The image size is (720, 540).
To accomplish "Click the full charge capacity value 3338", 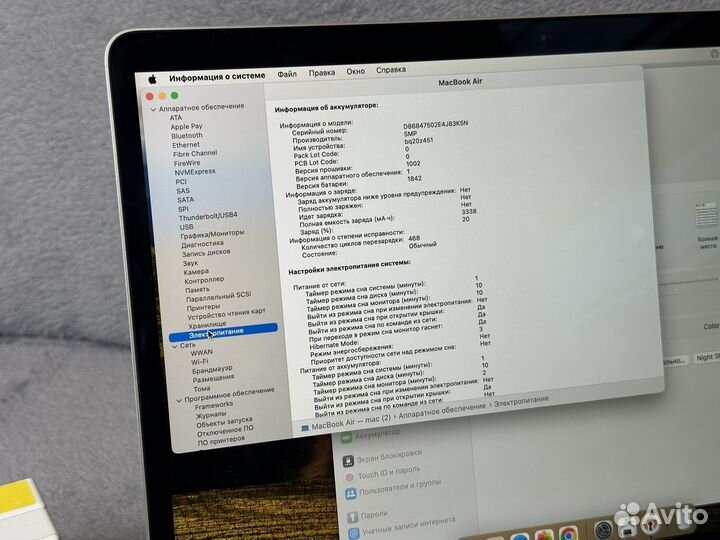I will (469, 212).
